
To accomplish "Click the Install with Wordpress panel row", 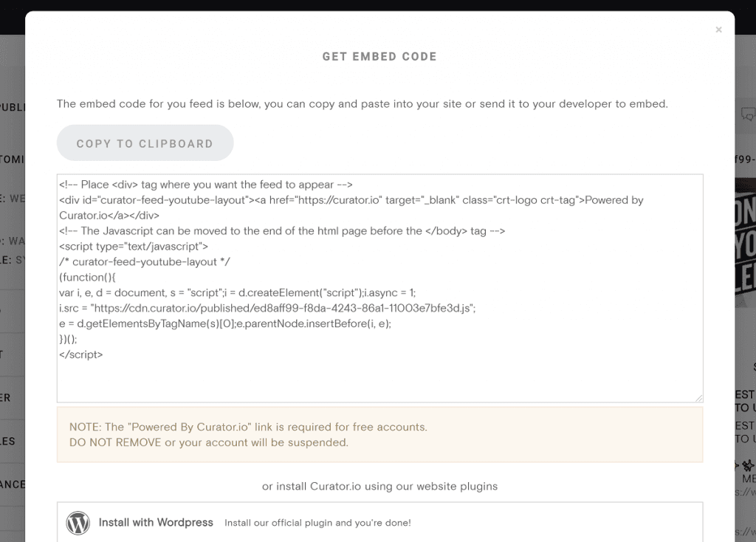I will coord(379,522).
